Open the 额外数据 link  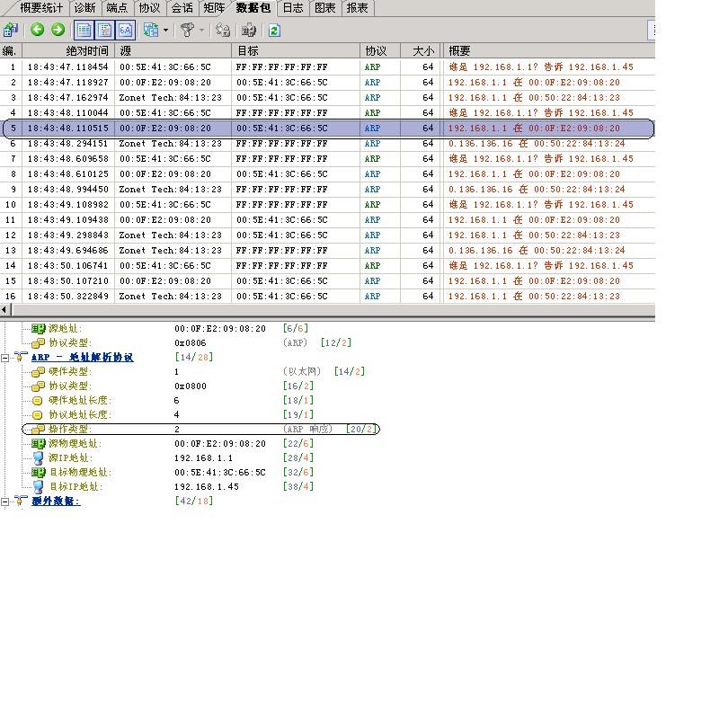(x=56, y=501)
